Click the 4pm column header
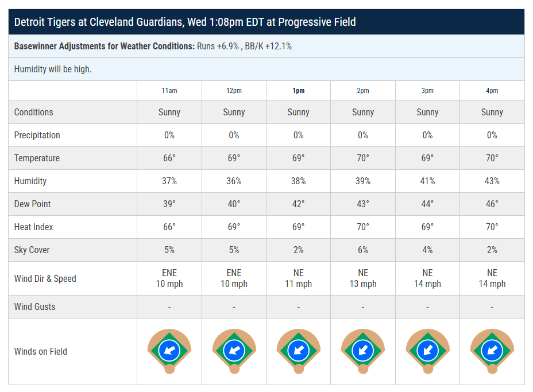The height and width of the screenshot is (392, 533). click(x=492, y=91)
